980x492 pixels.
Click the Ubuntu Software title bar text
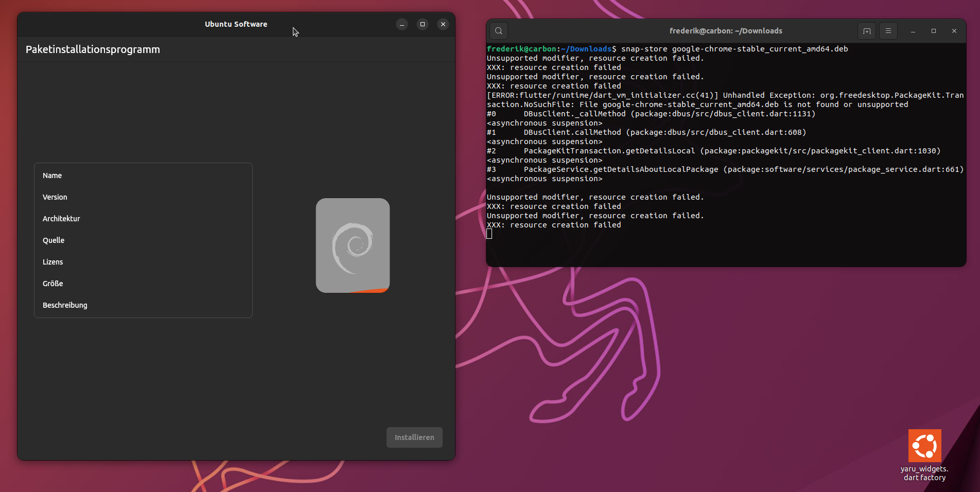[x=236, y=24]
